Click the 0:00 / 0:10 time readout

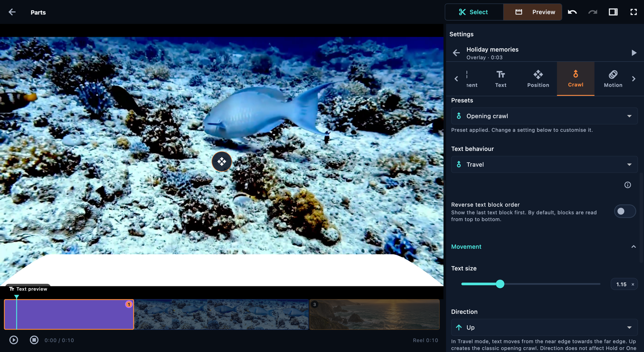(x=59, y=340)
